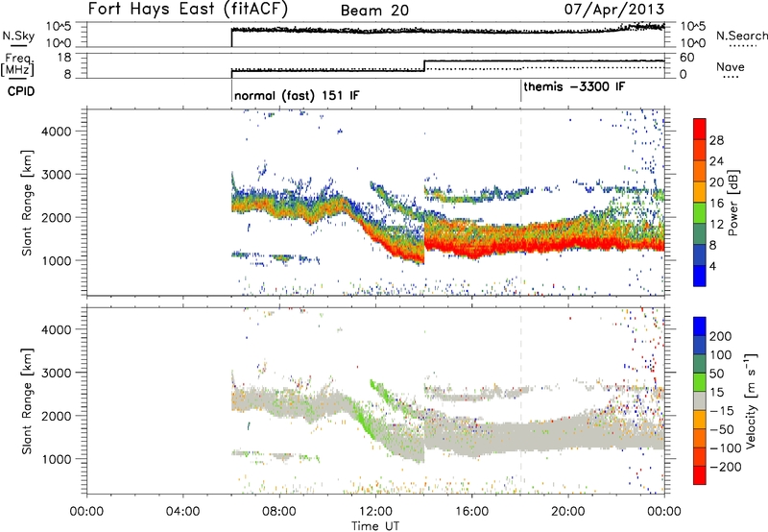Click the 'Beam 20' label
The width and height of the screenshot is (768, 532).
(374, 11)
